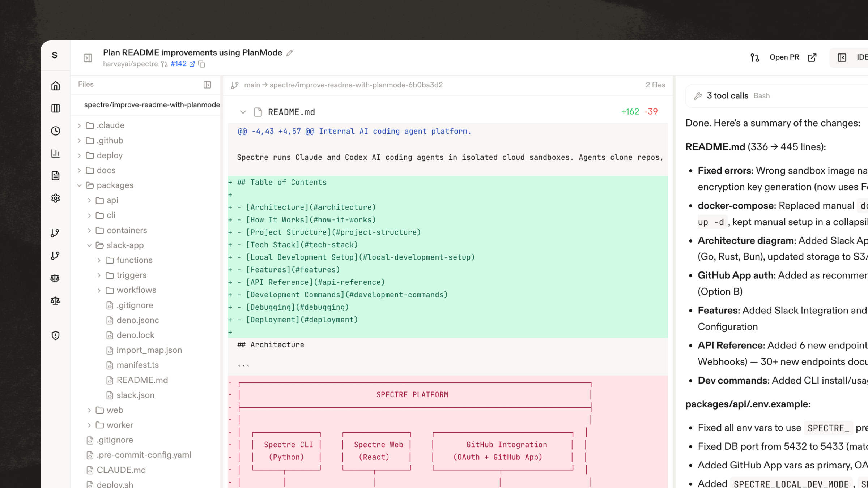Image resolution: width=868 pixels, height=488 pixels.
Task: Click the Open PR button
Action: [x=784, y=57]
